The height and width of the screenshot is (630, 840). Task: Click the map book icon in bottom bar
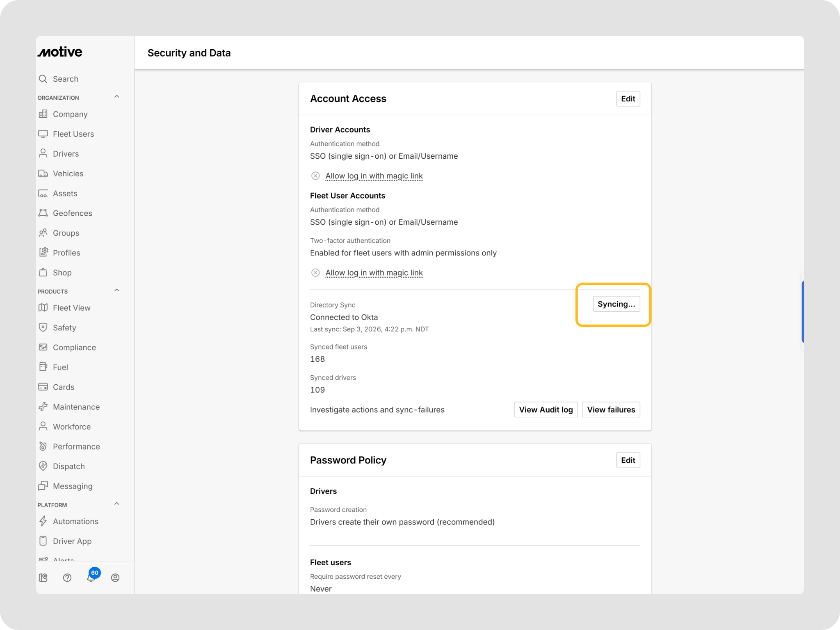click(x=43, y=577)
